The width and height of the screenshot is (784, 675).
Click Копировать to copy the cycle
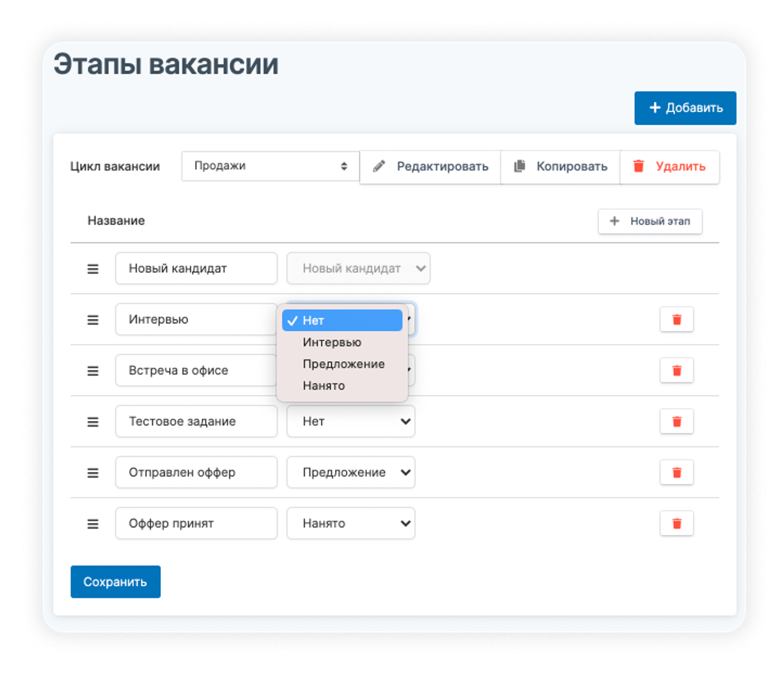pos(560,167)
